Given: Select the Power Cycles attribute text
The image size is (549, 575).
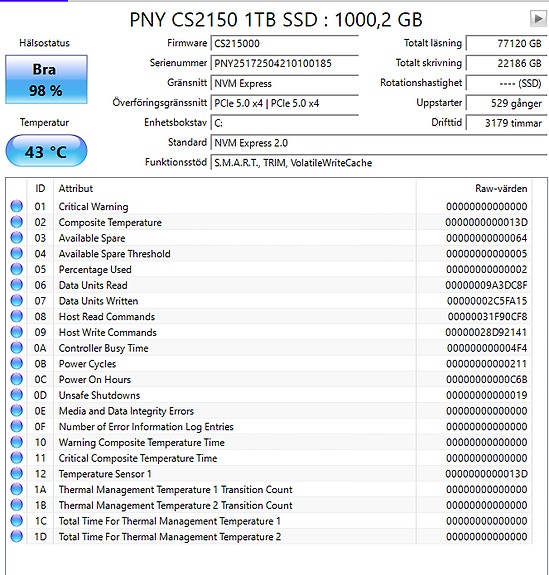Looking at the screenshot, I should click(x=87, y=364).
